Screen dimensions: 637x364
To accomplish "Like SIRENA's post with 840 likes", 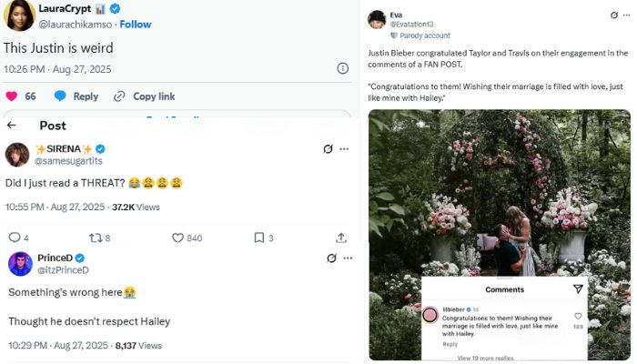I will click(179, 238).
